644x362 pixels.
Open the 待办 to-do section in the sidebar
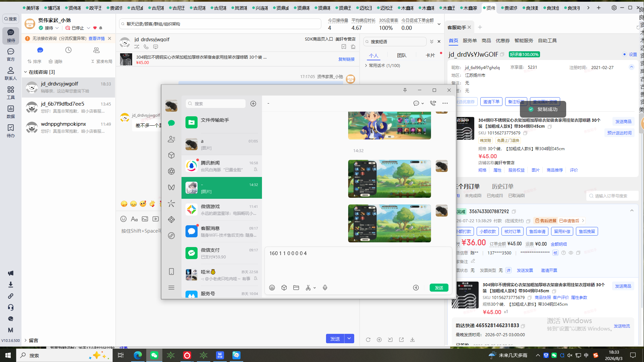[11, 131]
